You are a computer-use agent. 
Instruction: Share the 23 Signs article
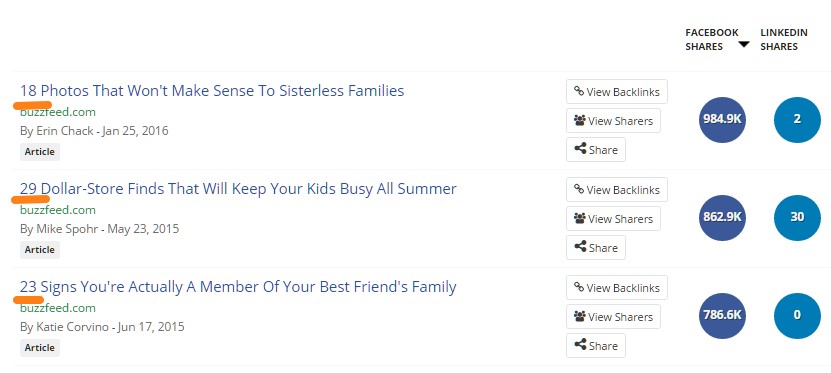click(x=596, y=345)
